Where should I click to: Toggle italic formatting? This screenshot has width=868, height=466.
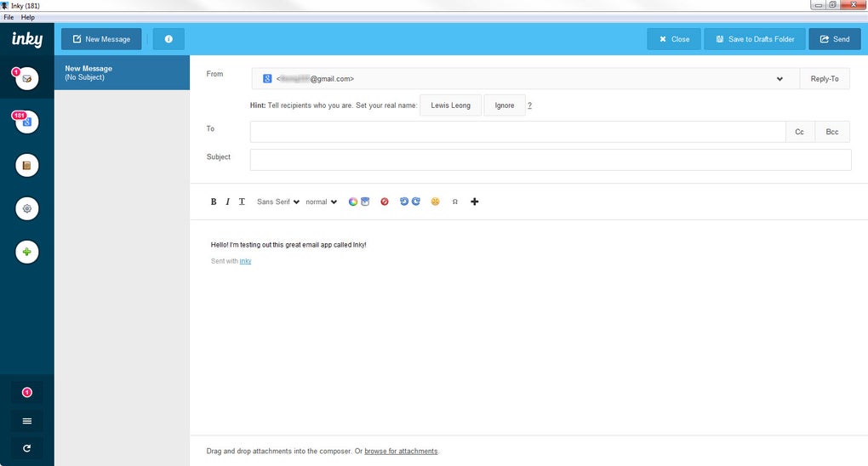(x=227, y=202)
